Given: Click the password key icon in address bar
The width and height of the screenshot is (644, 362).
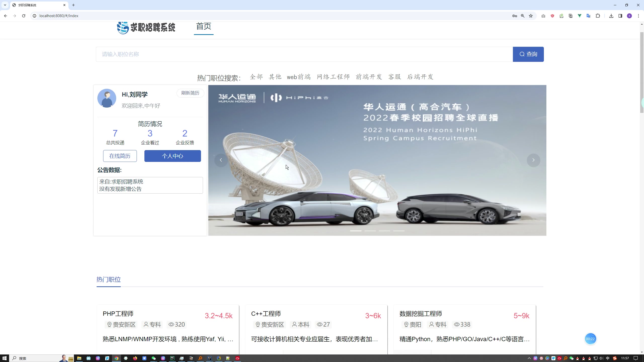Looking at the screenshot, I should 514,16.
